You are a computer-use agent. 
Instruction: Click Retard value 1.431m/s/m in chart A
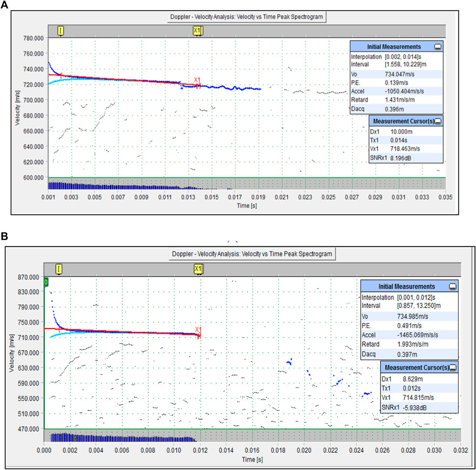click(400, 100)
